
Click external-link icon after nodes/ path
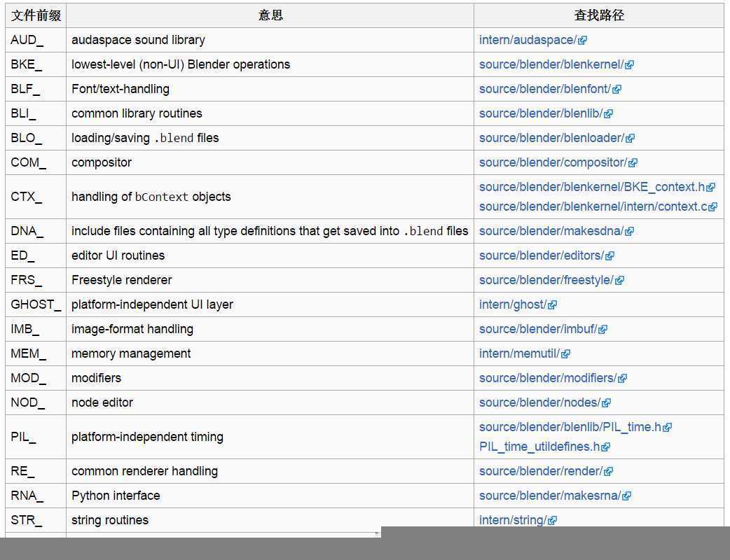607,403
